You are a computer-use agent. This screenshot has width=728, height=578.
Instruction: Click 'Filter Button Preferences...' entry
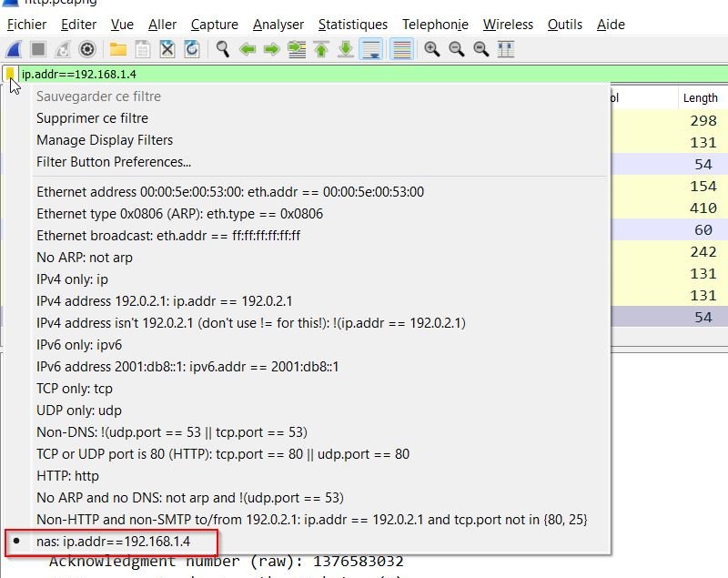click(x=114, y=162)
